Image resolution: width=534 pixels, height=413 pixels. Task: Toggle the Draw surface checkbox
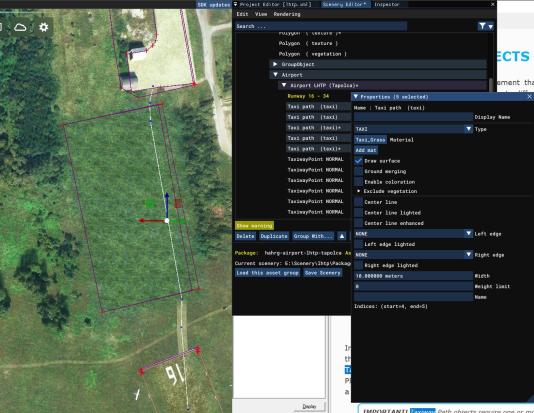click(x=359, y=161)
